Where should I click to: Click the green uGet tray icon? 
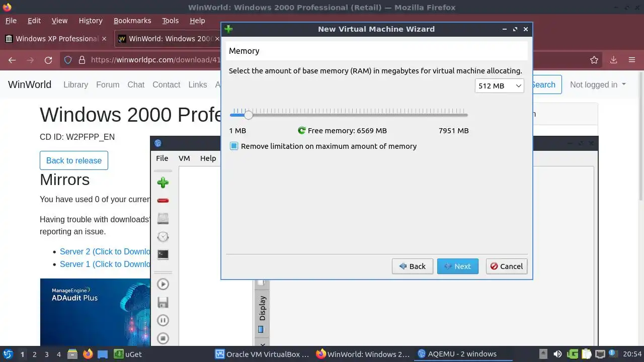coord(572,354)
